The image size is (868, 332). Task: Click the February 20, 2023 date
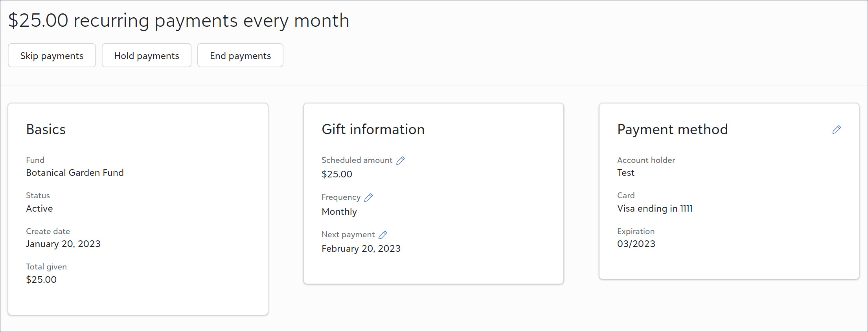[x=361, y=249]
